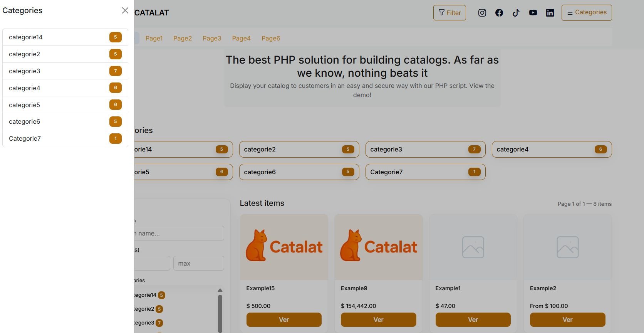Click the filter categories list scrollbar

220,311
